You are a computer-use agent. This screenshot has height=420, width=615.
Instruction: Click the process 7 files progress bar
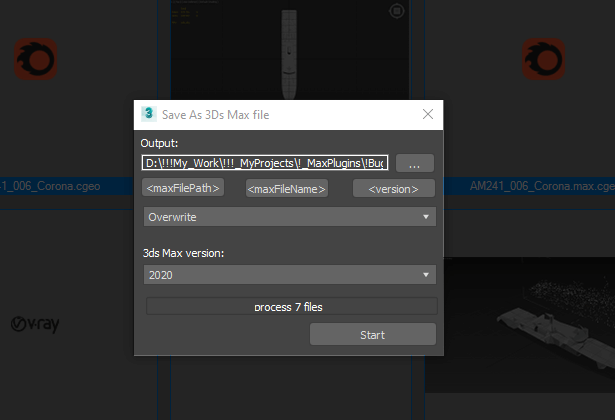291,306
